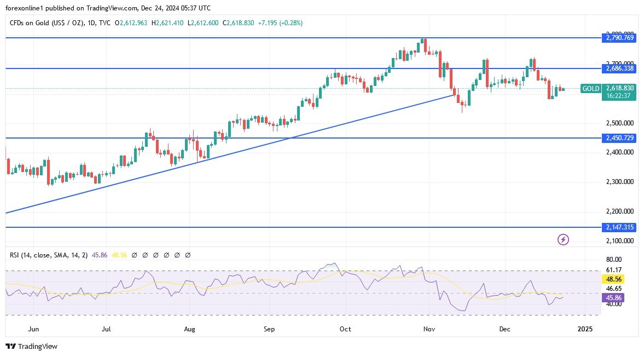Click the 1D timeframe in chart header
This screenshot has width=644, height=356.
(91, 23)
